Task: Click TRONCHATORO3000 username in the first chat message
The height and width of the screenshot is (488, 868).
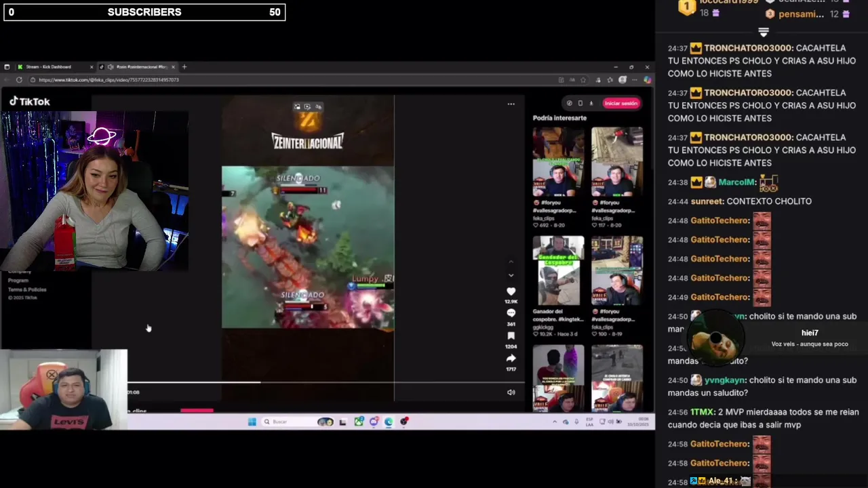Action: click(x=748, y=48)
